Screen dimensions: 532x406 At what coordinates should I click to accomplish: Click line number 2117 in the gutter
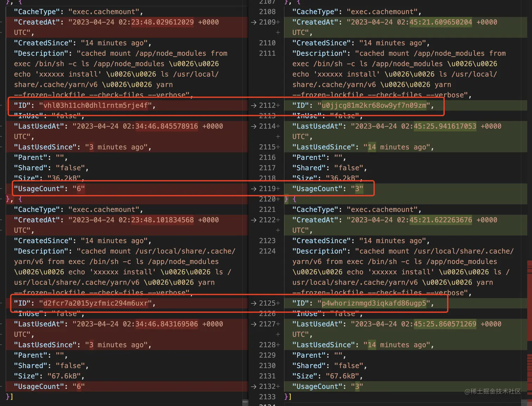[267, 168]
